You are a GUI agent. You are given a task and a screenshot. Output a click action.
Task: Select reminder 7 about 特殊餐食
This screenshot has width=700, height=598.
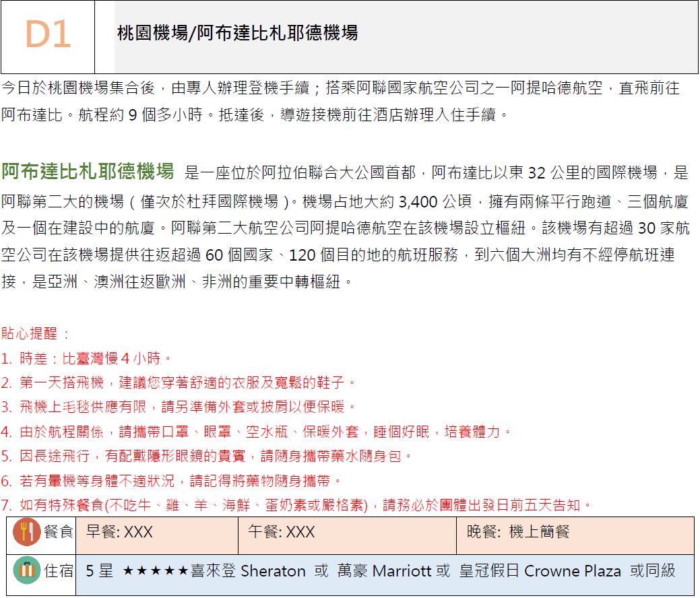coord(296,504)
